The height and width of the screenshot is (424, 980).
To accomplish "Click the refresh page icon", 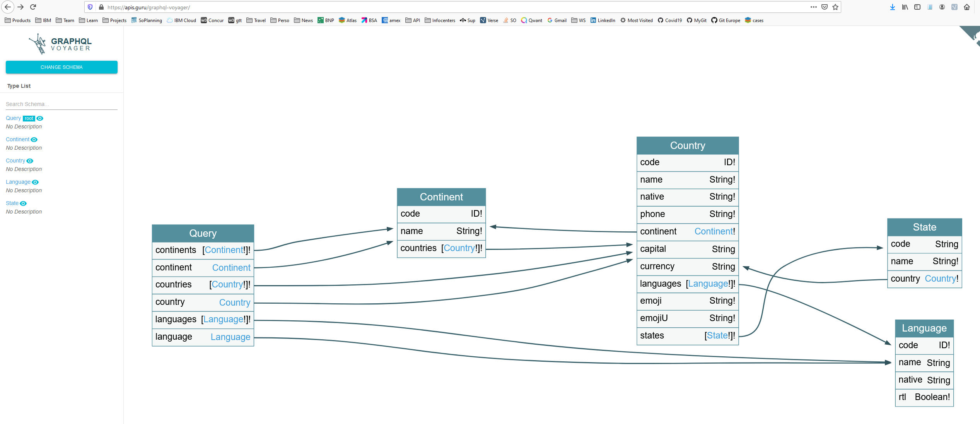I will coord(33,7).
